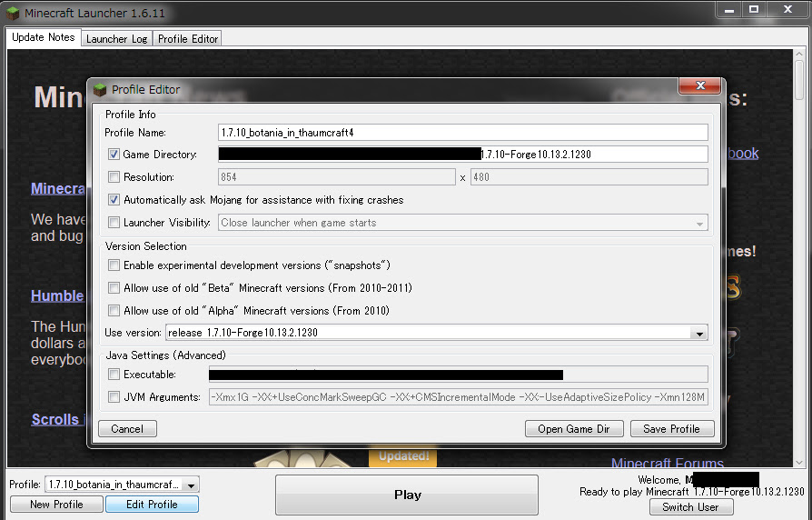This screenshot has width=812, height=520.
Task: Toggle the Game Directory checkbox
Action: (114, 155)
